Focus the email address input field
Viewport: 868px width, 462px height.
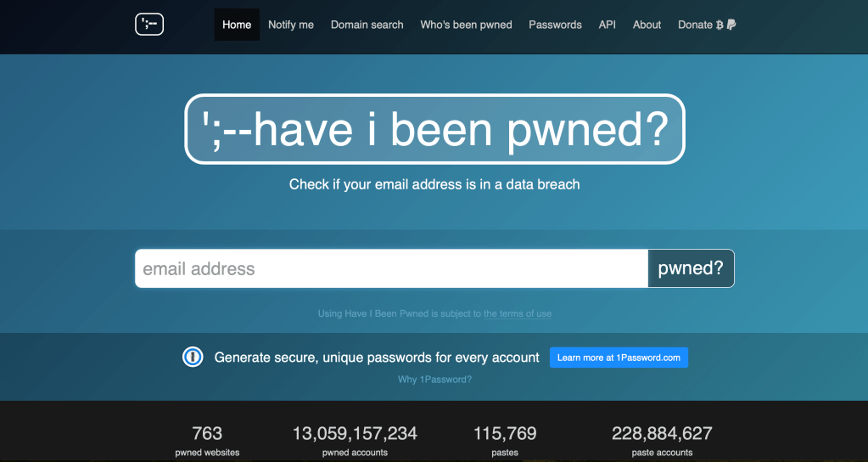(391, 269)
